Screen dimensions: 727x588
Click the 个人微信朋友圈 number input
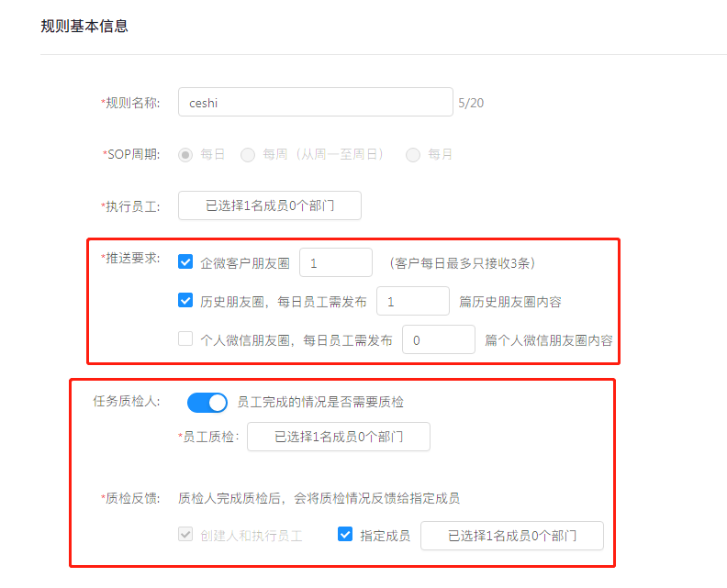click(439, 339)
